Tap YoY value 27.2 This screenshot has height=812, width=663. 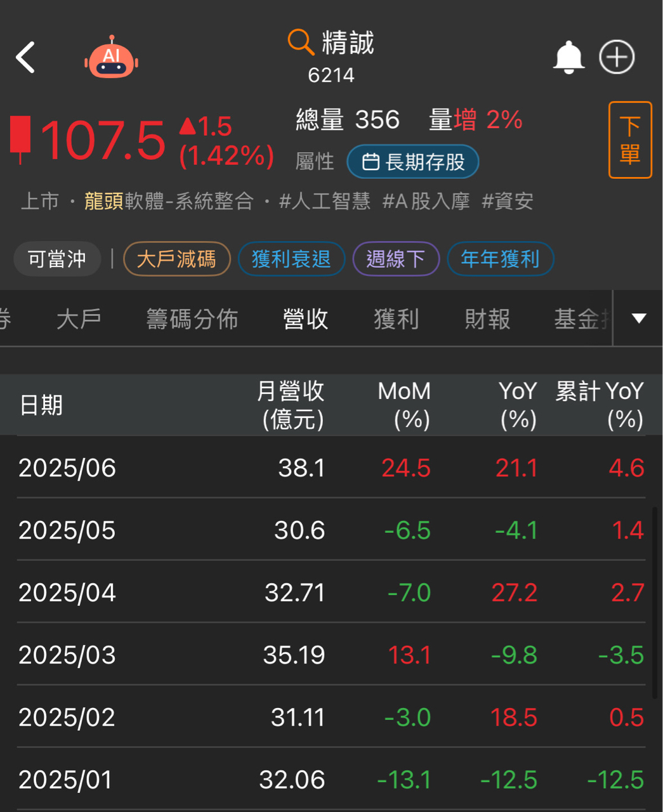click(515, 593)
